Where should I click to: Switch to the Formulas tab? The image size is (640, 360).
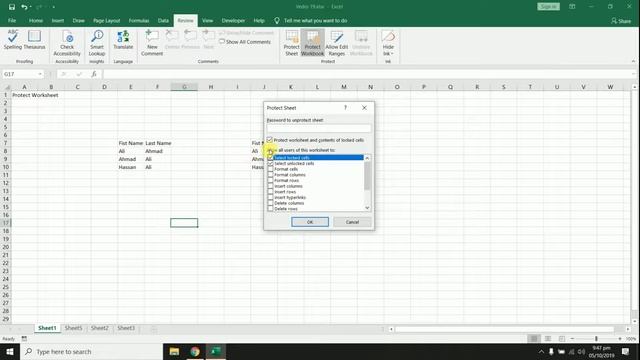pyautogui.click(x=139, y=20)
